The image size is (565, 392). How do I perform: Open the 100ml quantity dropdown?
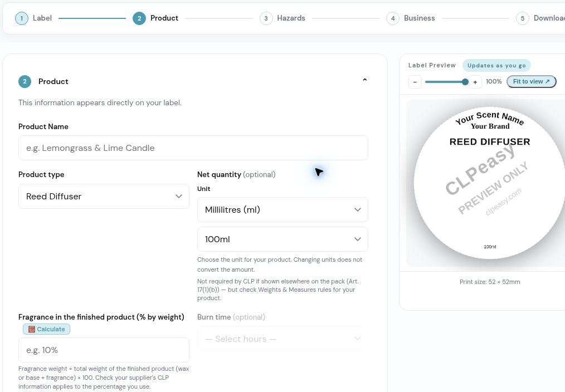click(282, 239)
